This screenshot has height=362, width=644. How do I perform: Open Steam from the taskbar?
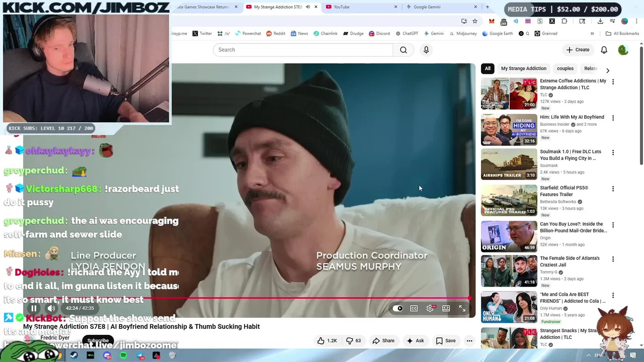click(74, 356)
